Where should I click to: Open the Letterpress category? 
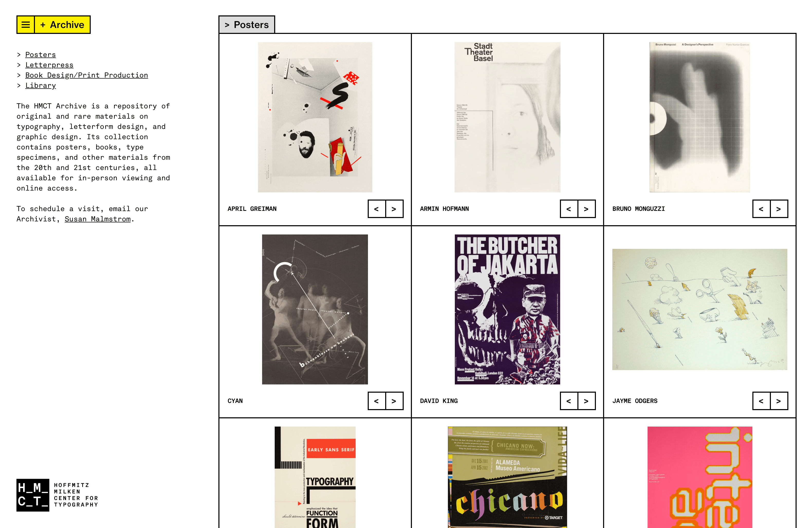[x=49, y=65]
